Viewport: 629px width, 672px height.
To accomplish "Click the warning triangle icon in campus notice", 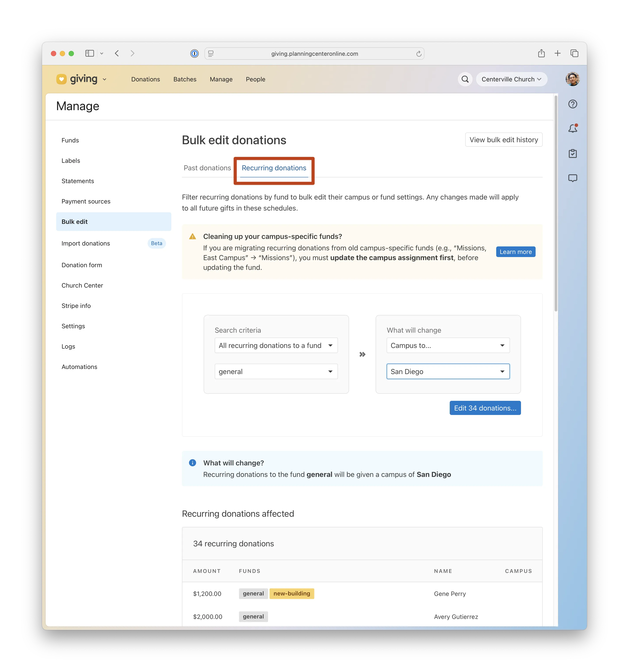I will tap(192, 237).
